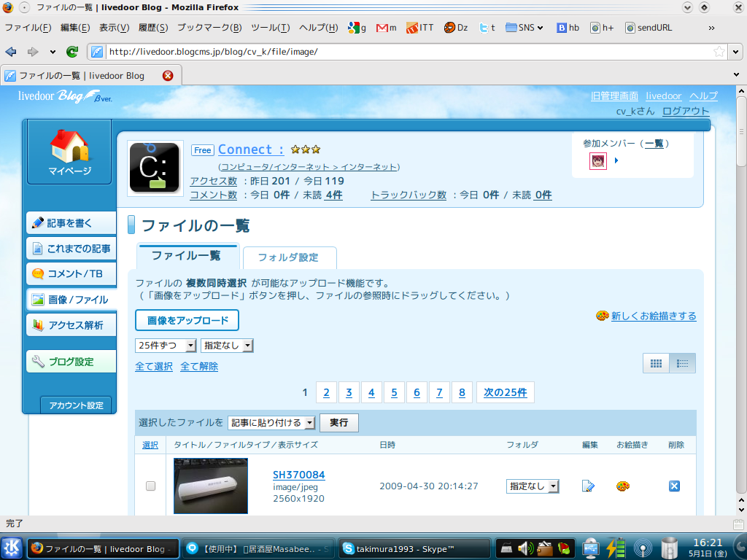Expand the 25件ずつ per-page dropdown

166,345
